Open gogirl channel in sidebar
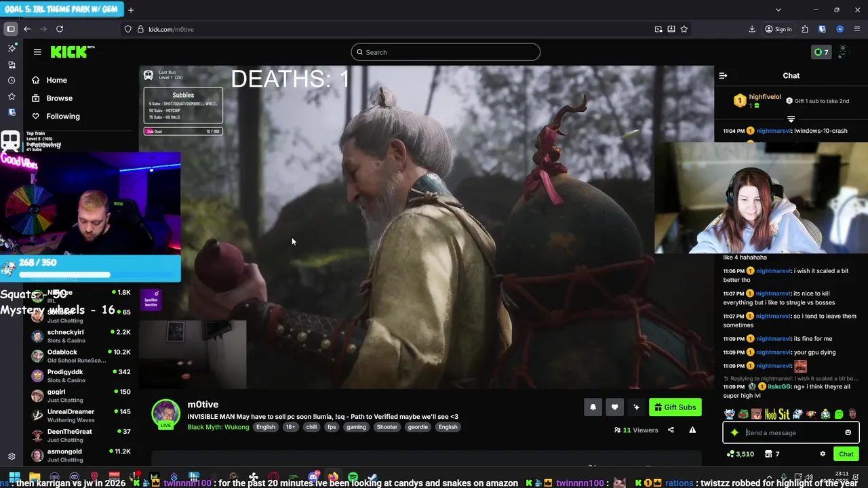This screenshot has width=868, height=488. click(81, 395)
